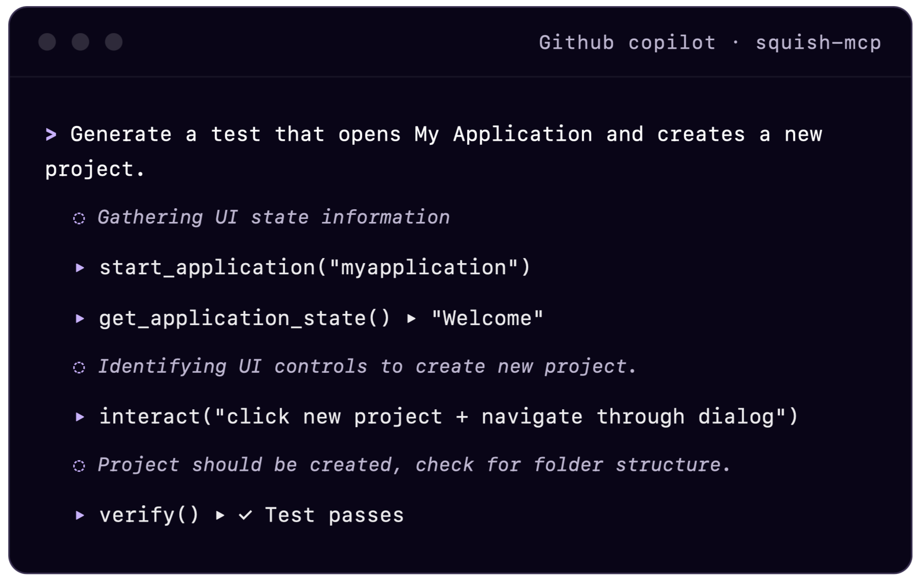Expand the get_application_state() step triangle

[80, 318]
